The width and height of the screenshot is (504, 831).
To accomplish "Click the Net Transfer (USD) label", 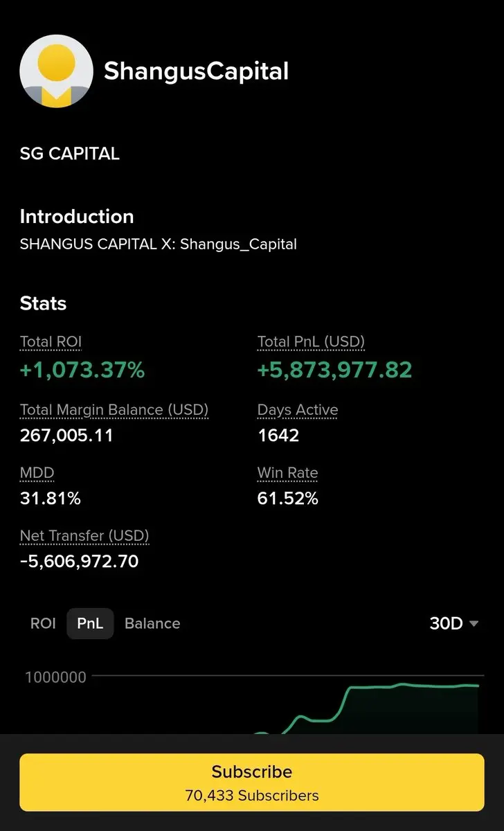I will click(84, 536).
